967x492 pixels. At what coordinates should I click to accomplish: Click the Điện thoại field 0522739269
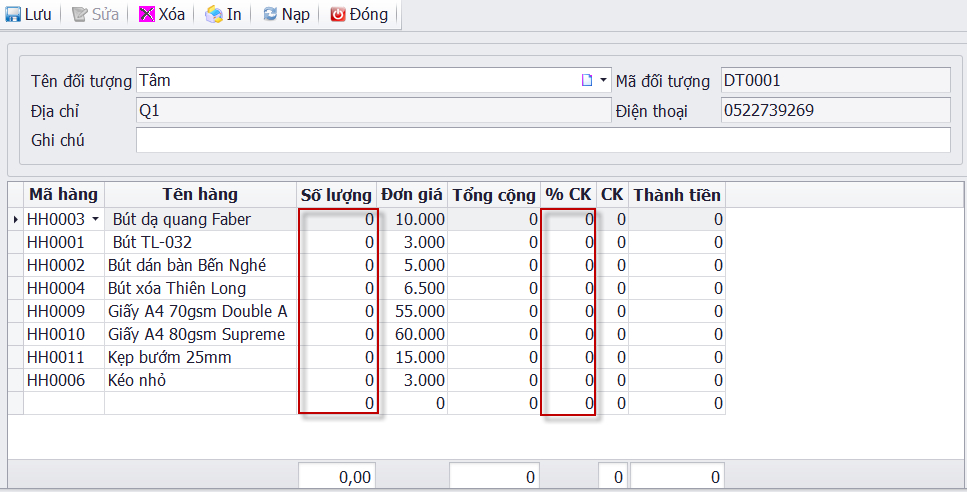pyautogui.click(x=836, y=110)
